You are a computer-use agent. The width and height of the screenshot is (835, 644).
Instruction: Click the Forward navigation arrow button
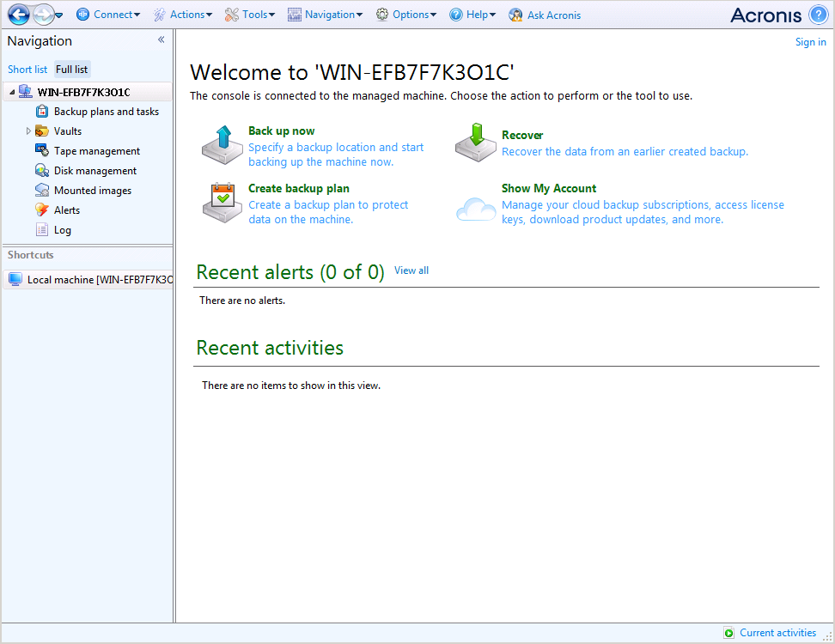(43, 15)
